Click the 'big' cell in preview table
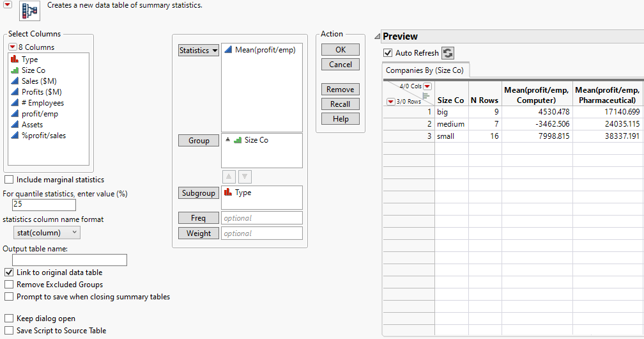Screen dimensions: 644x339 click(451, 112)
